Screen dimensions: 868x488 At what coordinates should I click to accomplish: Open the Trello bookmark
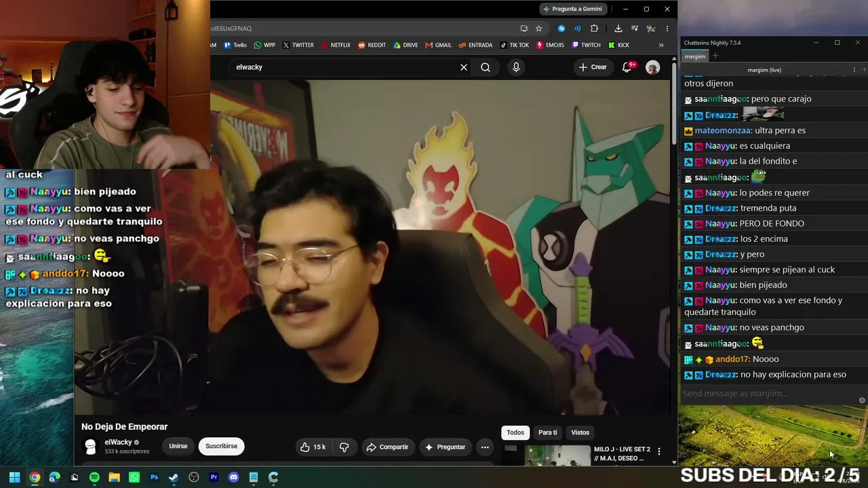coord(235,45)
